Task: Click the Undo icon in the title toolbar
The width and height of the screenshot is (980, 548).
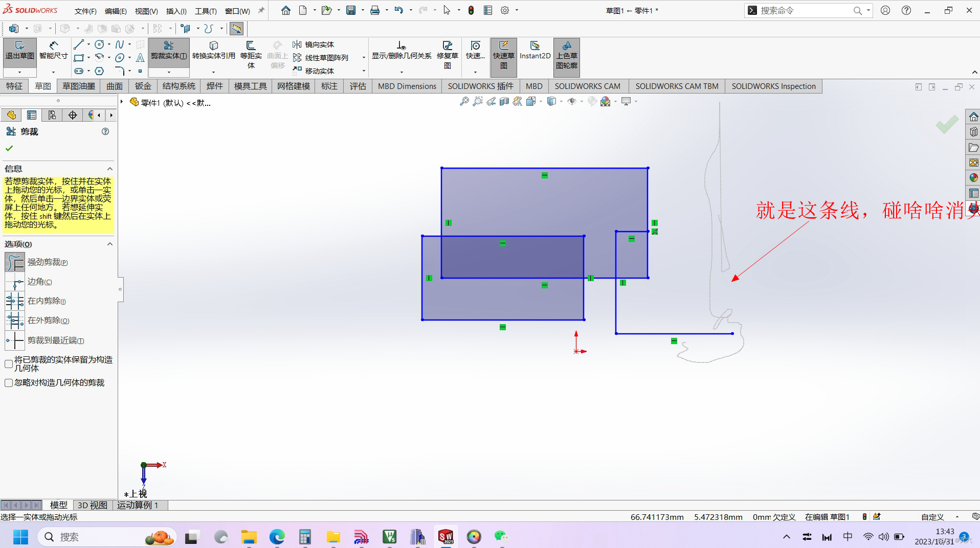Action: 399,10
